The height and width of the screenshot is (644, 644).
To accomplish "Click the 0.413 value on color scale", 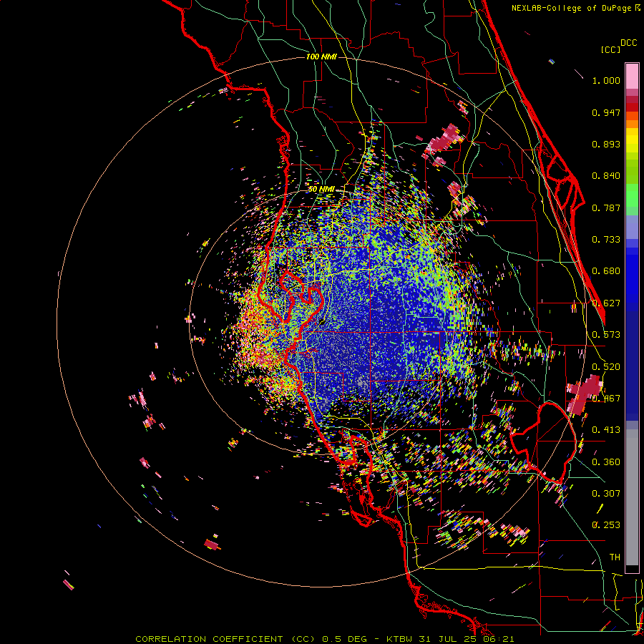I will pos(606,430).
